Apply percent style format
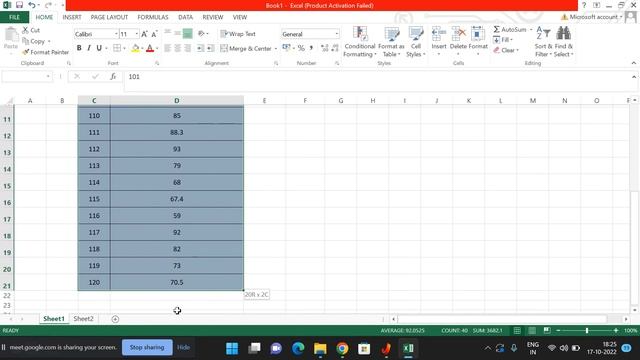Screen dimensions: 640x360 click(x=301, y=48)
